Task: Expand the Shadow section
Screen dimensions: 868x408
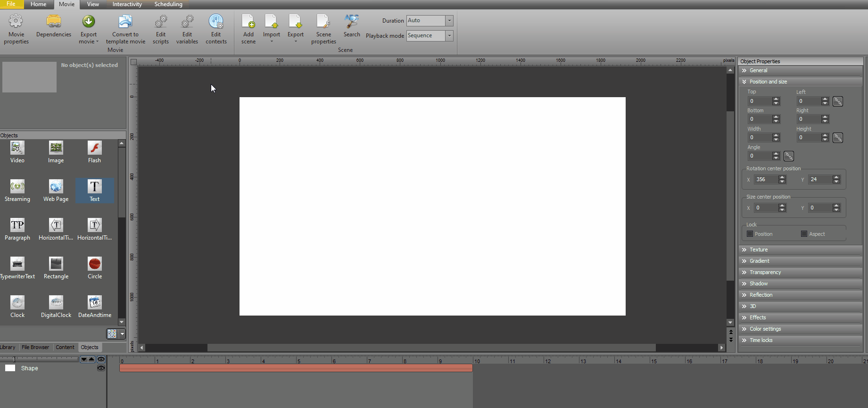Action: (800, 283)
